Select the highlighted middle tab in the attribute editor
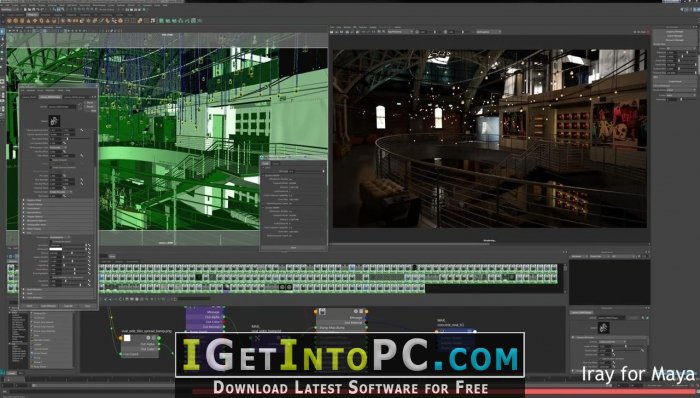 click(x=50, y=97)
